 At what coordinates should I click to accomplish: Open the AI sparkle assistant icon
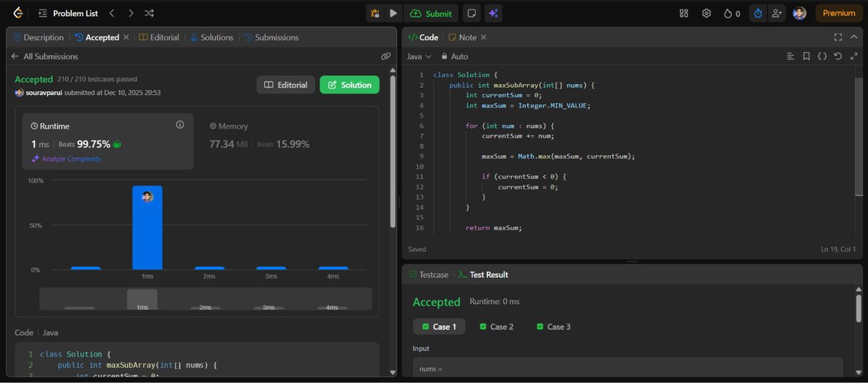(x=494, y=13)
